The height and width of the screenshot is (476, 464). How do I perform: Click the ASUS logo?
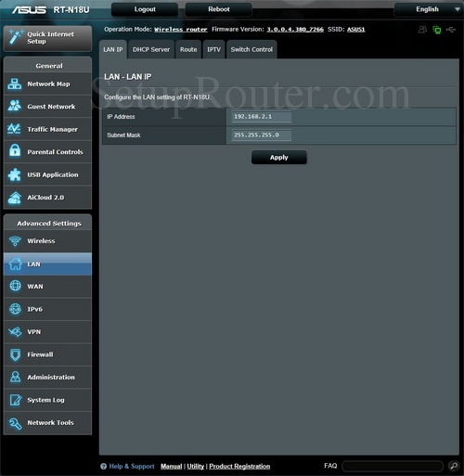29,10
